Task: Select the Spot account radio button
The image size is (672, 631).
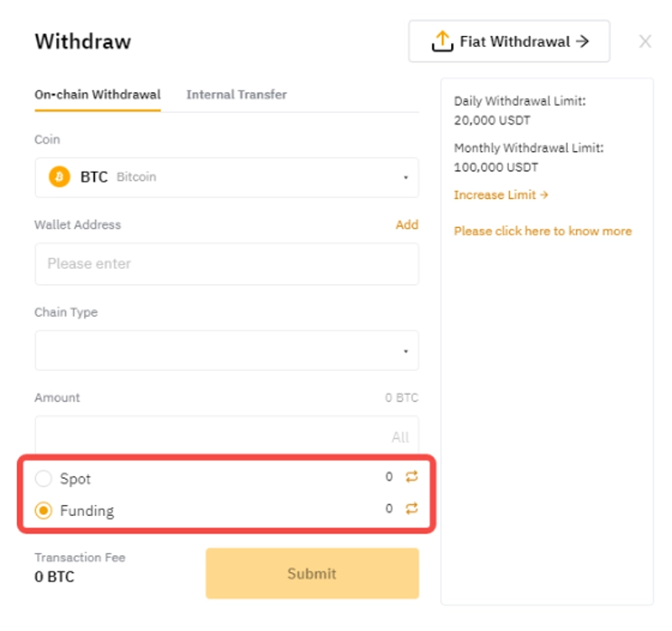Action: [44, 479]
